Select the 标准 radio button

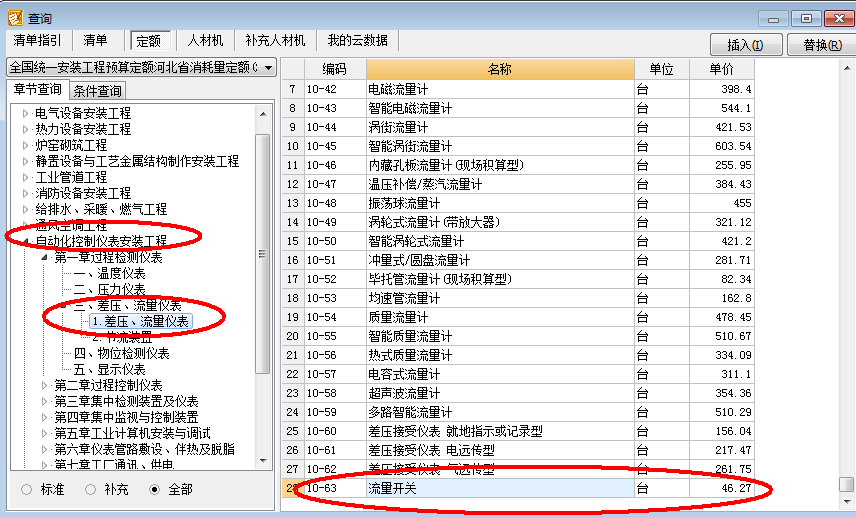[x=27, y=490]
